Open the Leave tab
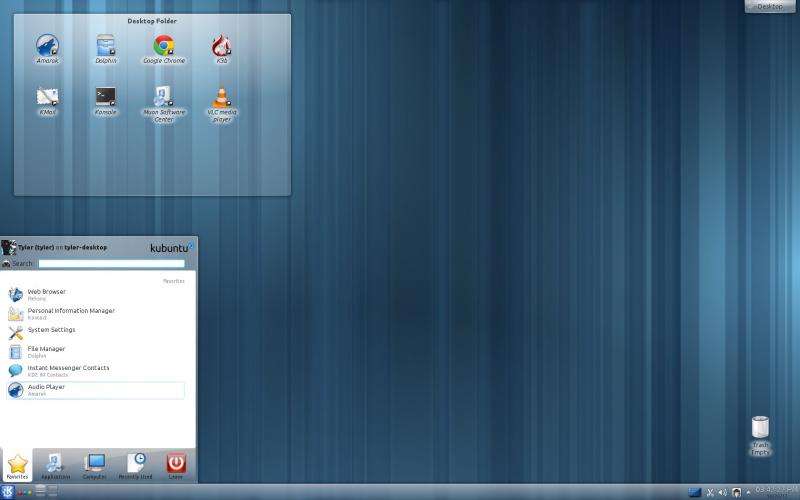 pos(176,465)
